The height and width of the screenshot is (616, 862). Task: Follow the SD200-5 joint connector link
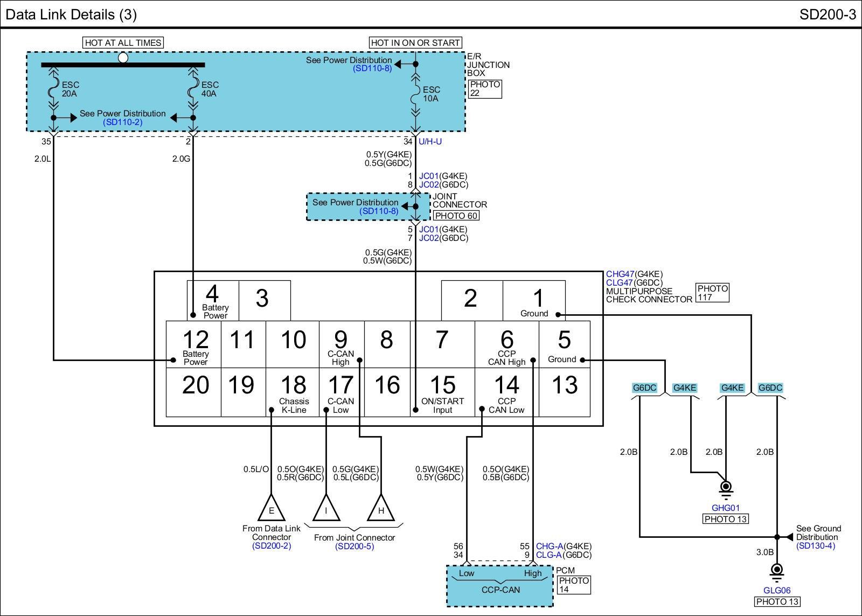point(354,546)
